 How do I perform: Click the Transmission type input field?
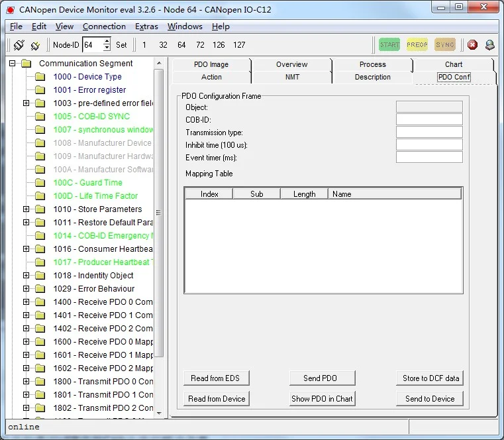click(x=429, y=132)
